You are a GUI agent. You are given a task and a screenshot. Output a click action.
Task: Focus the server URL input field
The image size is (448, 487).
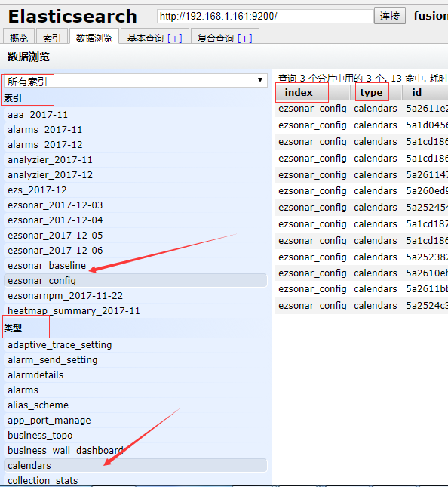[265, 16]
